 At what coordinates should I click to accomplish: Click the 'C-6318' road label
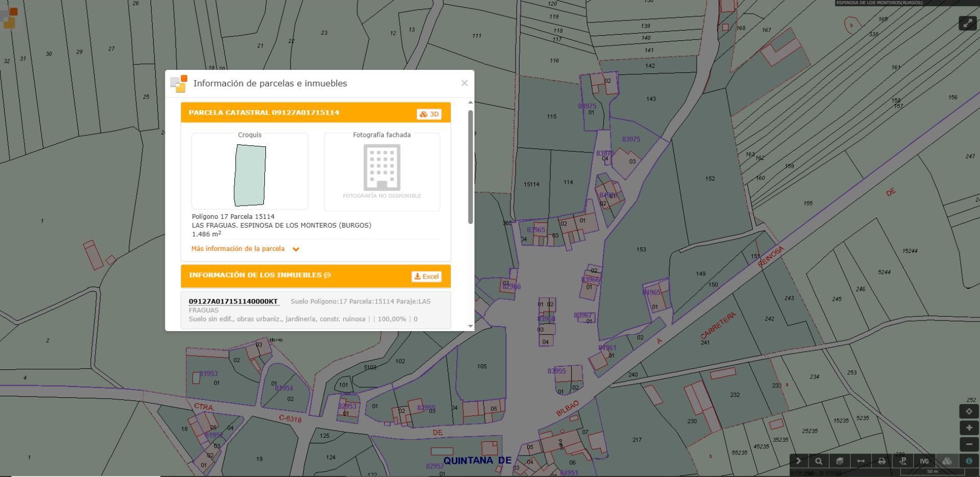coord(290,419)
